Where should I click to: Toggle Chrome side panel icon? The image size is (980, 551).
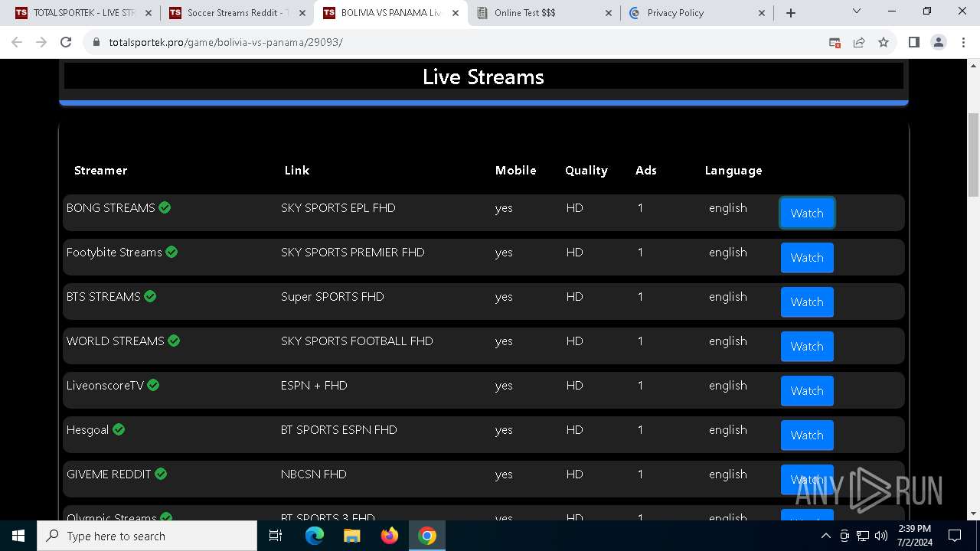click(913, 42)
